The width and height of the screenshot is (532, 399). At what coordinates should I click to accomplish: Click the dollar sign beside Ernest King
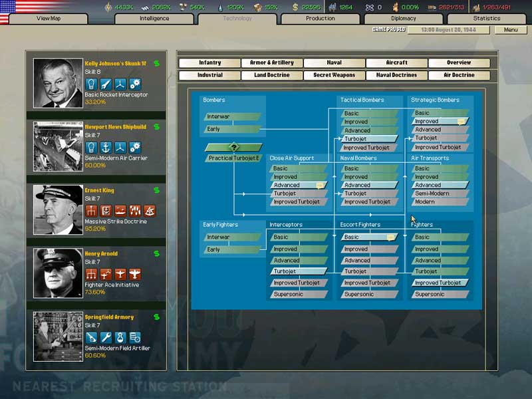click(x=156, y=190)
